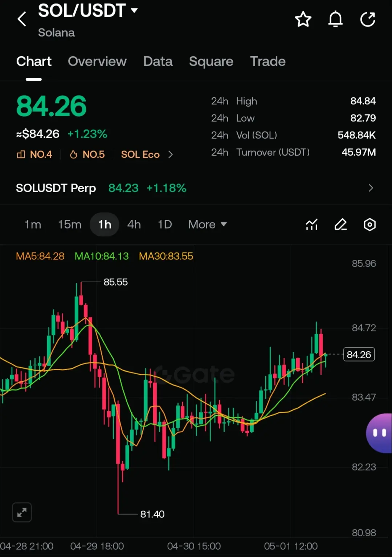The width and height of the screenshot is (392, 557).
Task: Tap the 24h High value 84.84
Action: (x=363, y=101)
